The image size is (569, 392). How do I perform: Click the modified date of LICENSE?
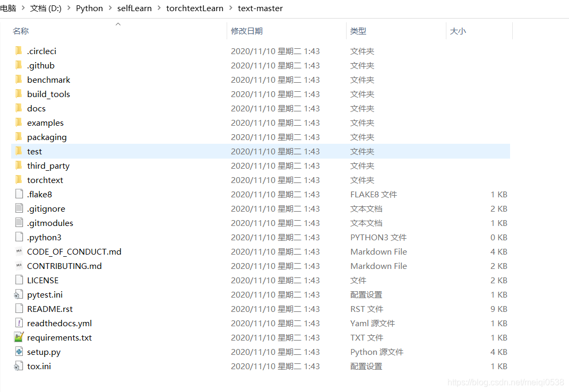(275, 280)
